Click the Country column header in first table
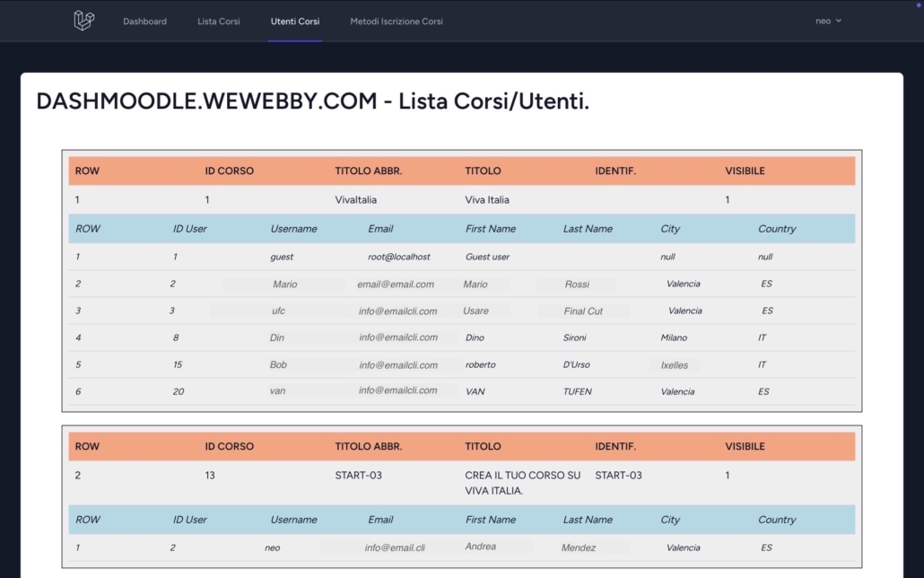The height and width of the screenshot is (578, 924). (777, 229)
